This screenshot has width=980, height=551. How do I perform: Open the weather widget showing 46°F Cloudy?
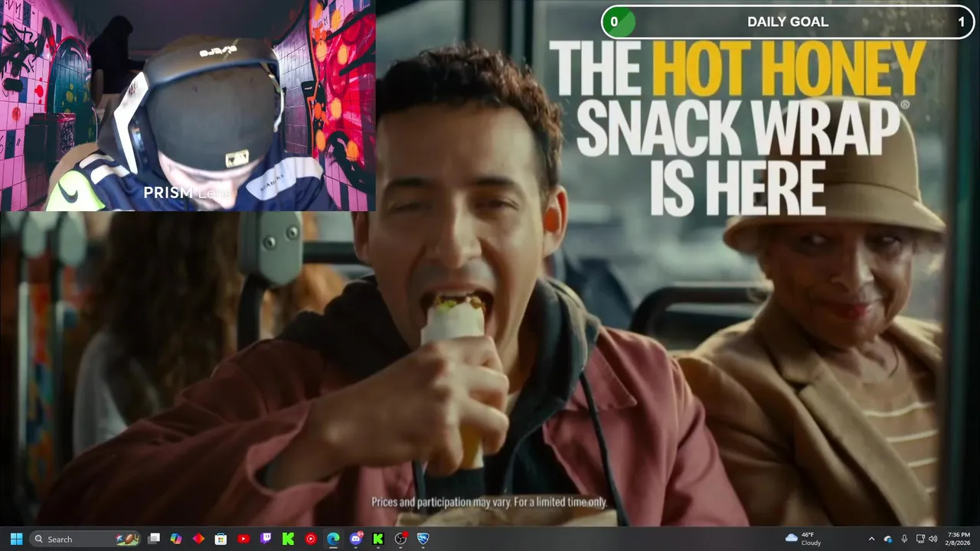[804, 539]
